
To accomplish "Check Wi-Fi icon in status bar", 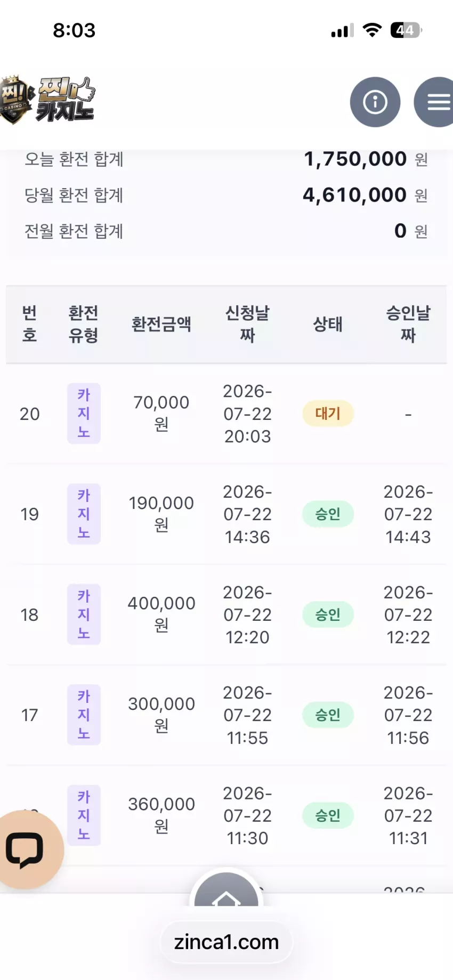I will pyautogui.click(x=372, y=30).
